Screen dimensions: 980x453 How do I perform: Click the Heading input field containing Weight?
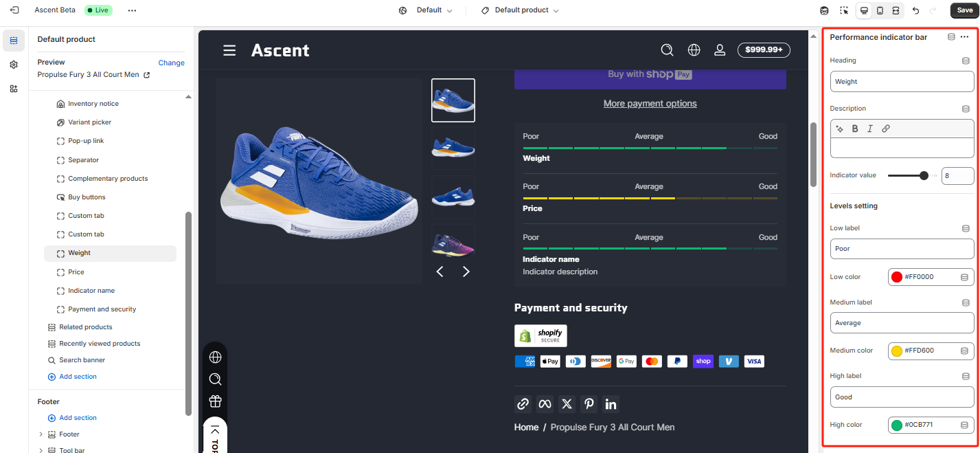point(901,82)
